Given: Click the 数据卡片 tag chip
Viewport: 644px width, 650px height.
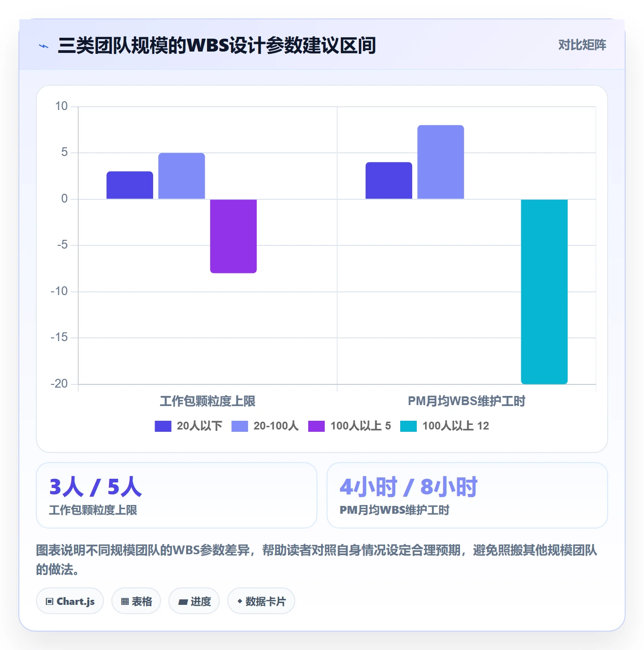Looking at the screenshot, I should (261, 601).
